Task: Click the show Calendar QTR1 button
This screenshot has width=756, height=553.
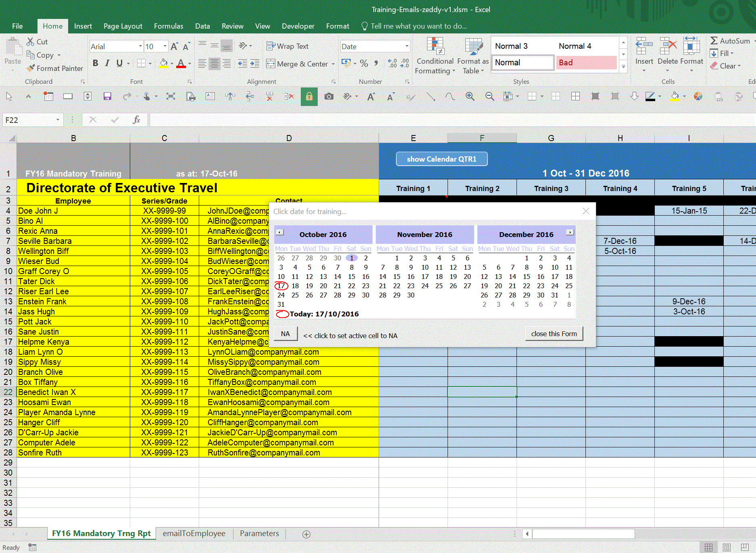Action: 442,159
